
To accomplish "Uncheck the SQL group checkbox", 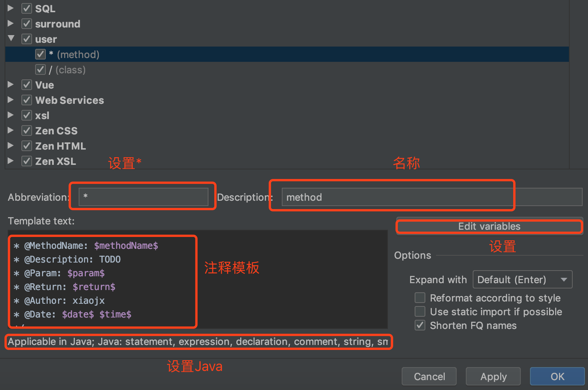I will click(27, 8).
